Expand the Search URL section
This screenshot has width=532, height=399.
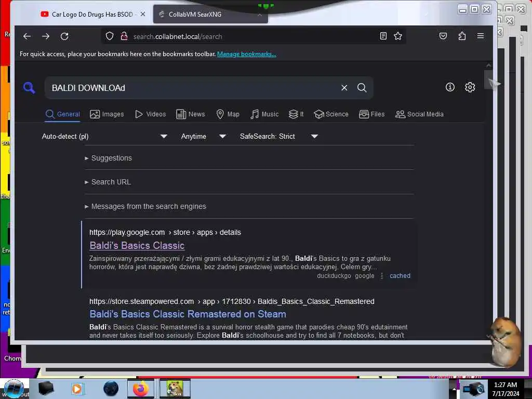click(x=108, y=182)
